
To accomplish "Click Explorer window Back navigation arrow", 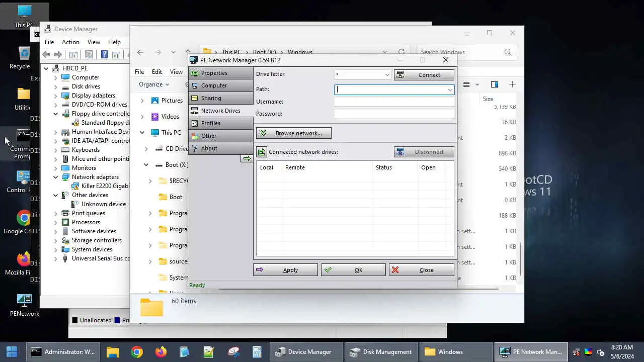I will click(140, 52).
